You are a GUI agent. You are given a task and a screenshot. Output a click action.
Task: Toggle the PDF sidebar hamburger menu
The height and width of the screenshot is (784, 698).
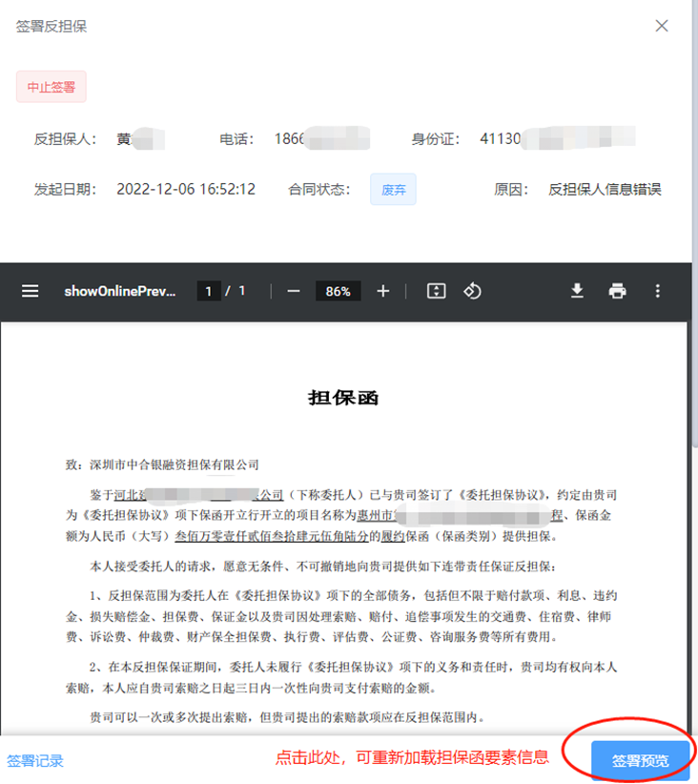pyautogui.click(x=31, y=291)
